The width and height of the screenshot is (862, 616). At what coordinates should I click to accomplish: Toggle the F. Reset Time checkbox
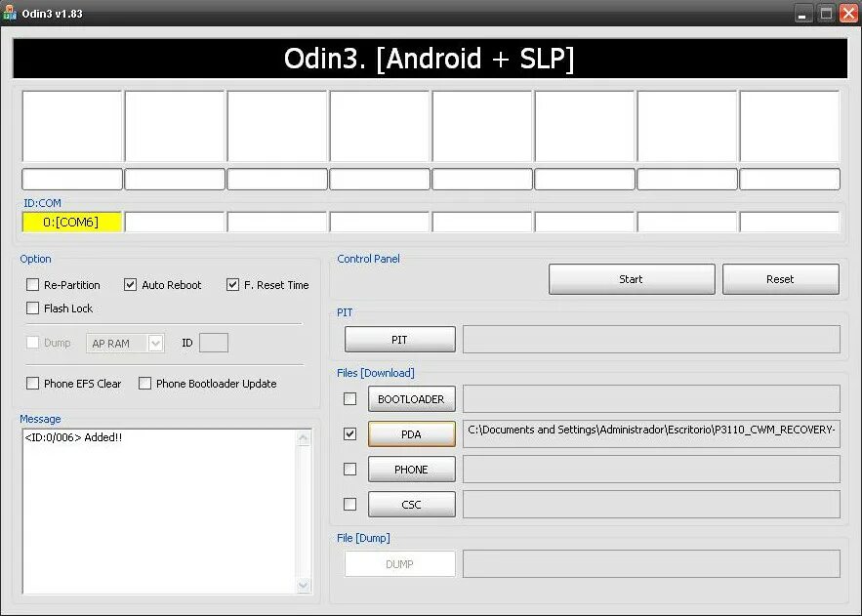click(x=232, y=285)
